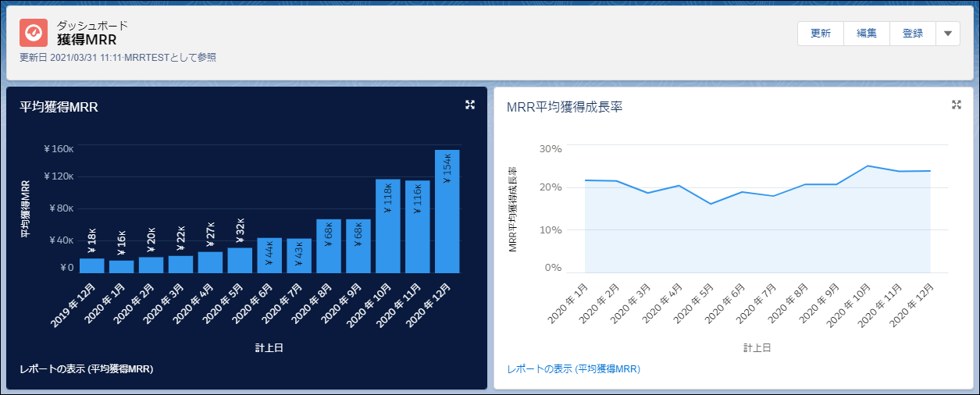The width and height of the screenshot is (980, 395).
Task: Select the 2020年4月 bar showing ¥27K
Action: [211, 262]
